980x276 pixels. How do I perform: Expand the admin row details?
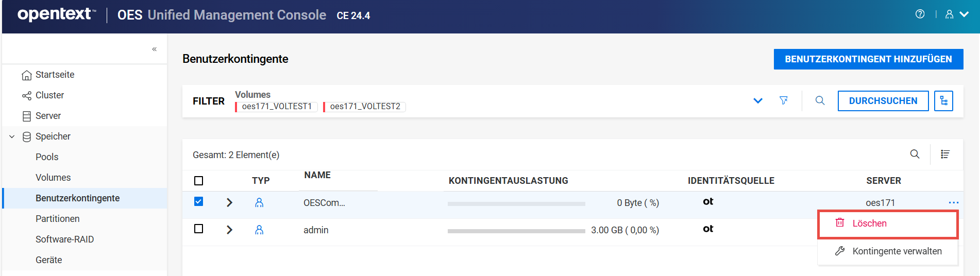[230, 230]
